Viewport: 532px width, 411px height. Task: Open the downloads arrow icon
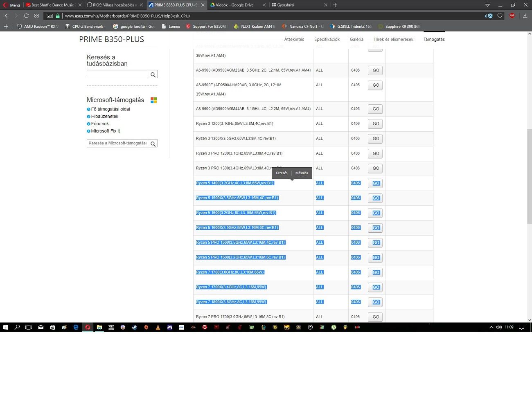tap(525, 16)
